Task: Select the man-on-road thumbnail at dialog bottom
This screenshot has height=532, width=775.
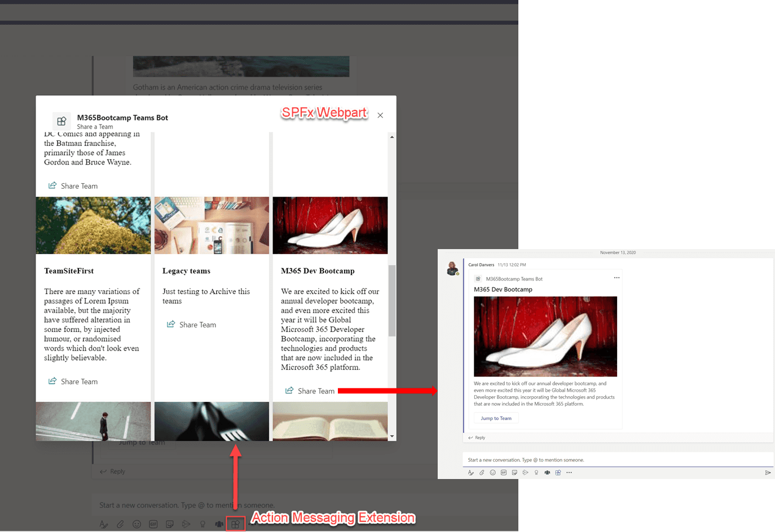Action: point(93,421)
